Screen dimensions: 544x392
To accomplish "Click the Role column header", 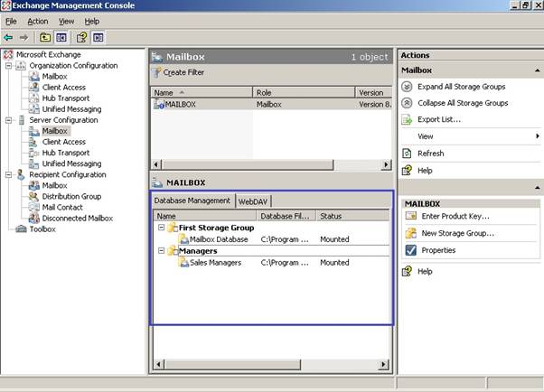I will coord(304,93).
